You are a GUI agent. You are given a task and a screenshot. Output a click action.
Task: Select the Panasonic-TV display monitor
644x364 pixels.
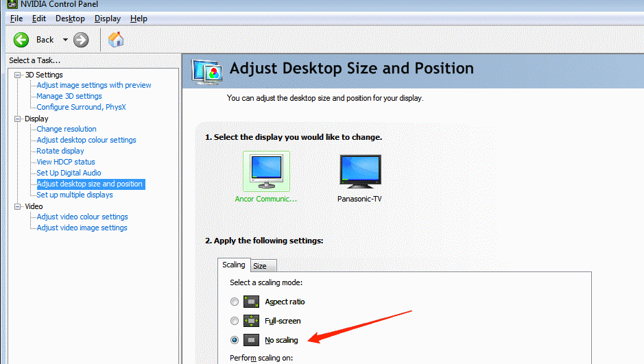(360, 171)
